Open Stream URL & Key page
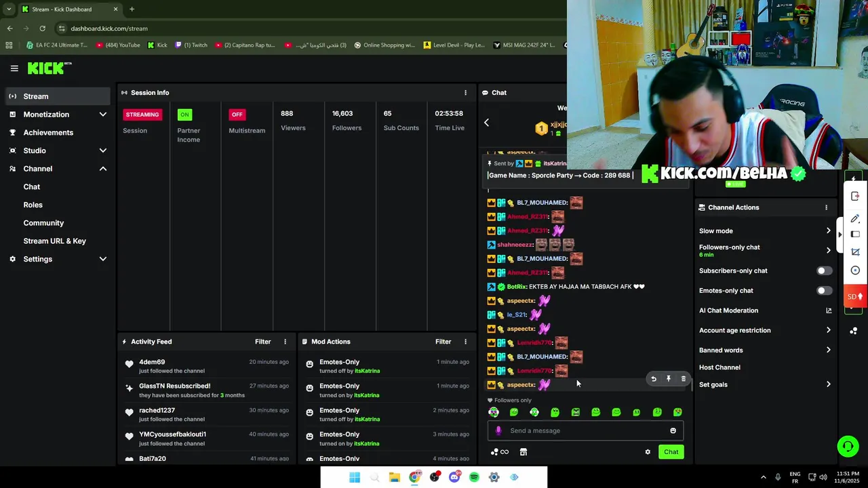Image resolution: width=868 pixels, height=488 pixels. tap(55, 241)
